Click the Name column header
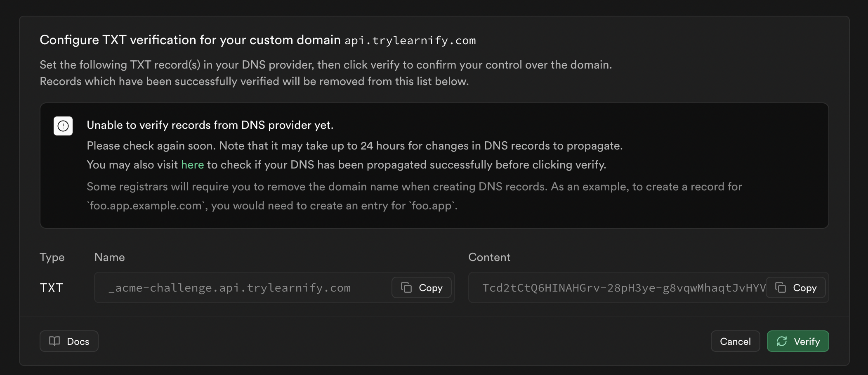The width and height of the screenshot is (868, 375). (x=109, y=257)
